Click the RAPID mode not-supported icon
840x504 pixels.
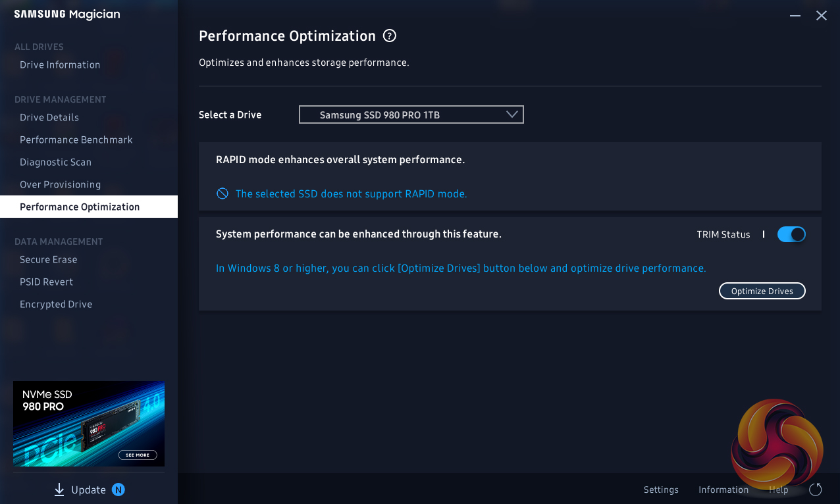click(223, 193)
